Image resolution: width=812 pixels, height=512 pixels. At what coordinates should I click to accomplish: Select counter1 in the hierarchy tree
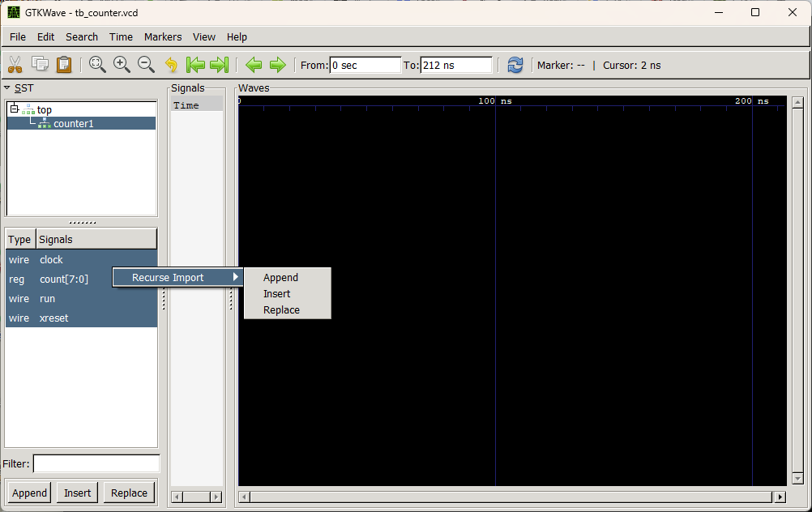click(x=73, y=124)
